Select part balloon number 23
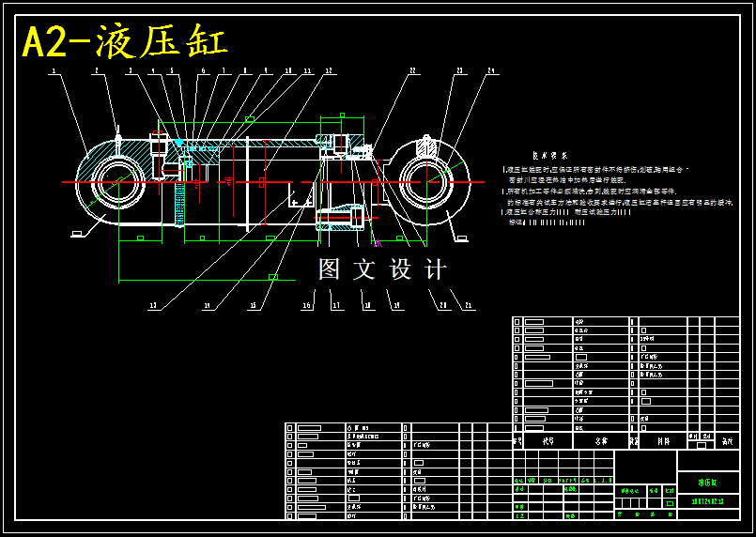This screenshot has width=756, height=537. coord(459,70)
